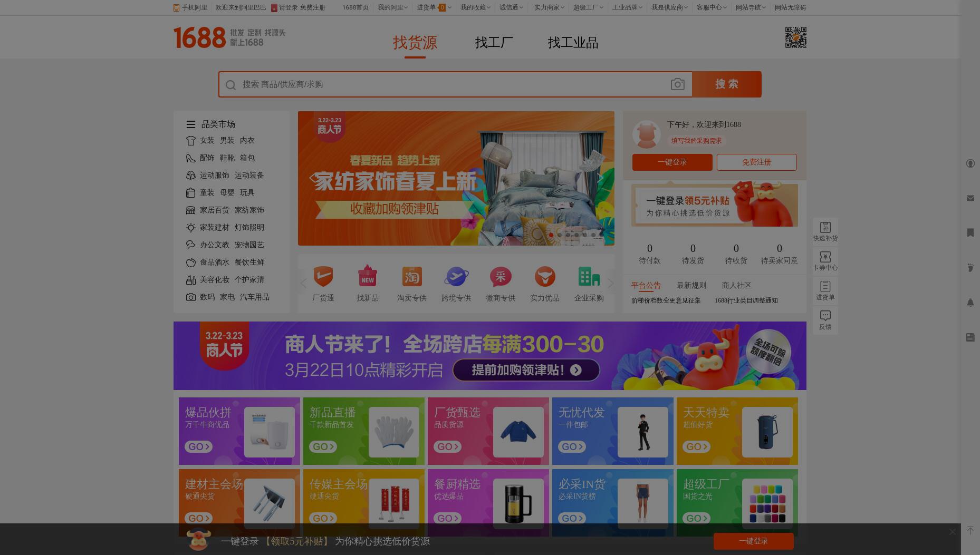
Task: Show next slide on main banner
Action: coord(600,178)
